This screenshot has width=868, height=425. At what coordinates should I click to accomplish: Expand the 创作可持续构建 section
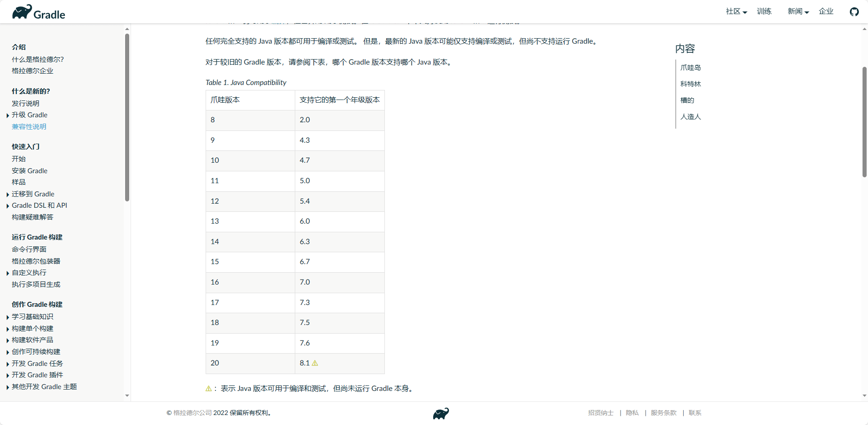point(8,352)
